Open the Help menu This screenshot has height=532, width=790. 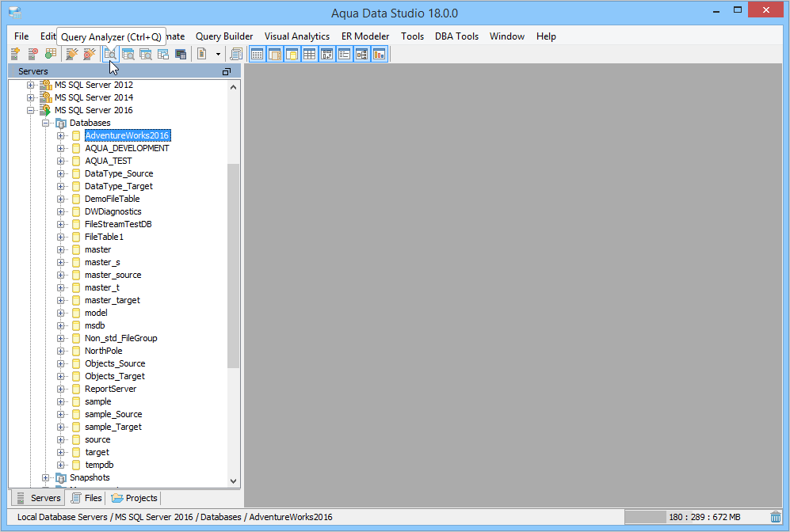[546, 36]
